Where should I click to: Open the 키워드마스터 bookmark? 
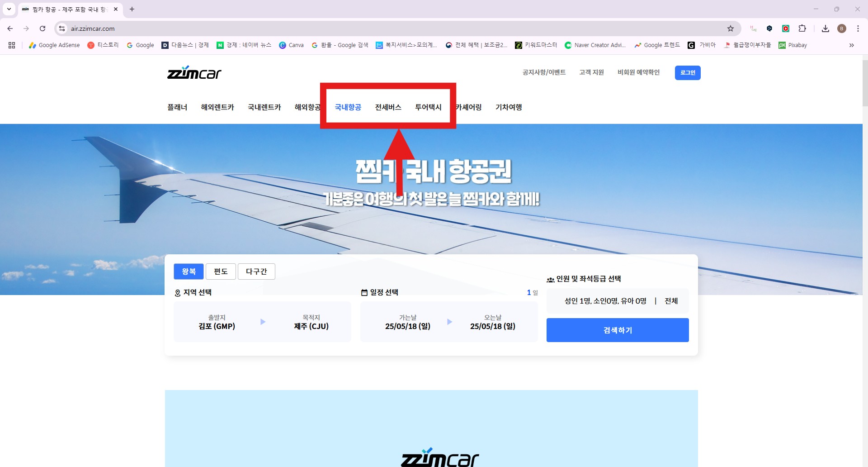pos(536,45)
